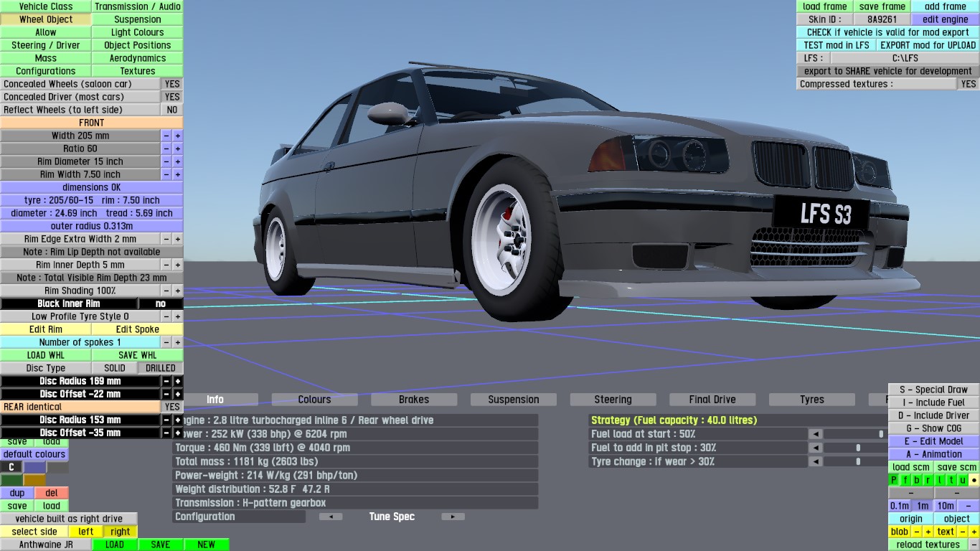Image resolution: width=980 pixels, height=551 pixels.
Task: Pick the blue colour swatch
Action: point(34,467)
